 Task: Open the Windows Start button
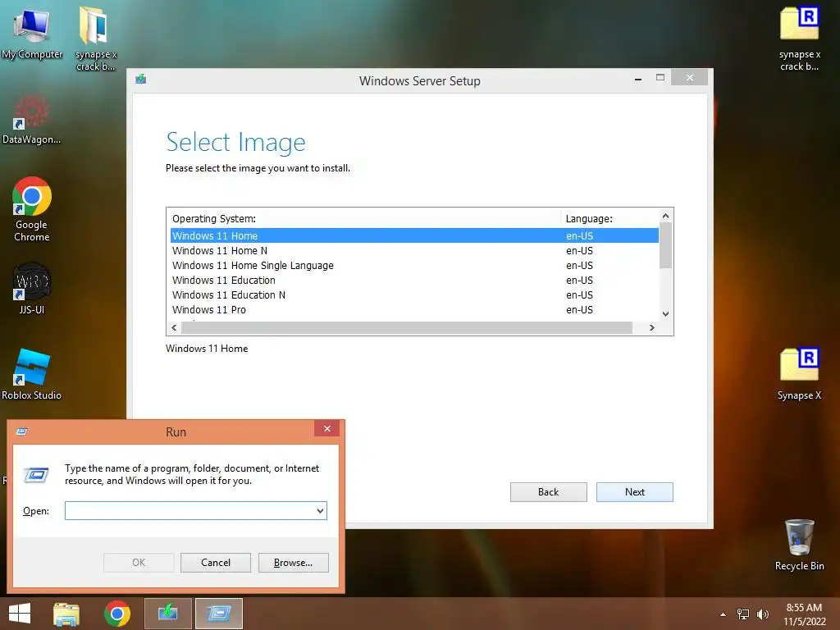[x=20, y=614]
